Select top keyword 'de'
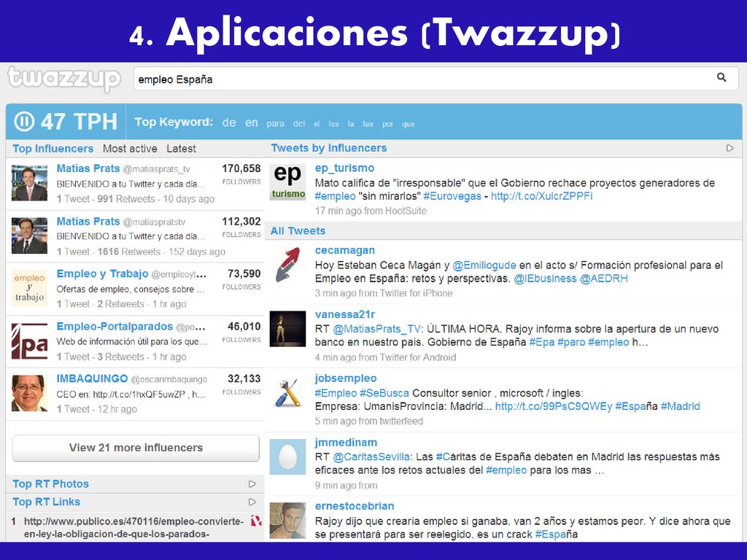The width and height of the screenshot is (747, 560). (229, 122)
